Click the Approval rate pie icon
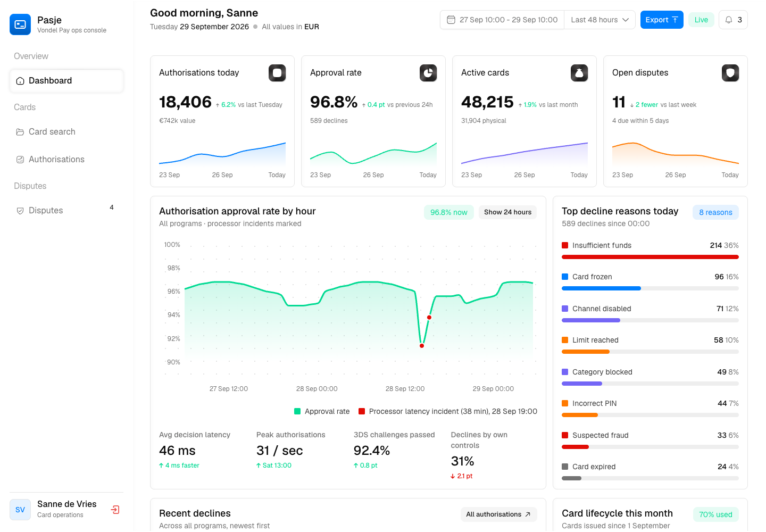 click(x=428, y=73)
